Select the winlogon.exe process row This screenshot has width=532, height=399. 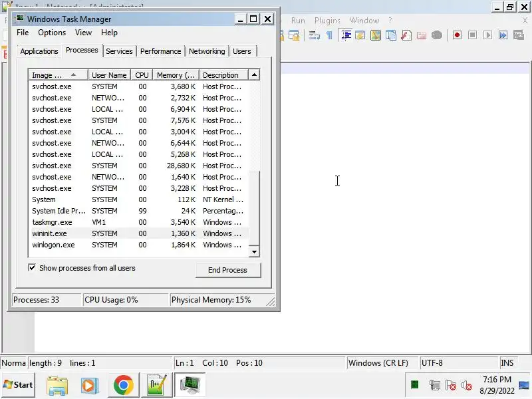coord(138,245)
